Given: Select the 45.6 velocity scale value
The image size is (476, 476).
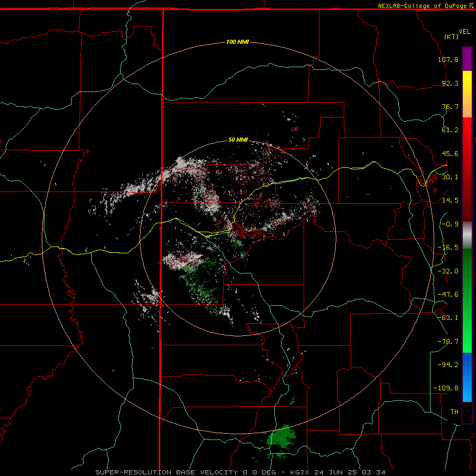Looking at the screenshot, I should (450, 153).
